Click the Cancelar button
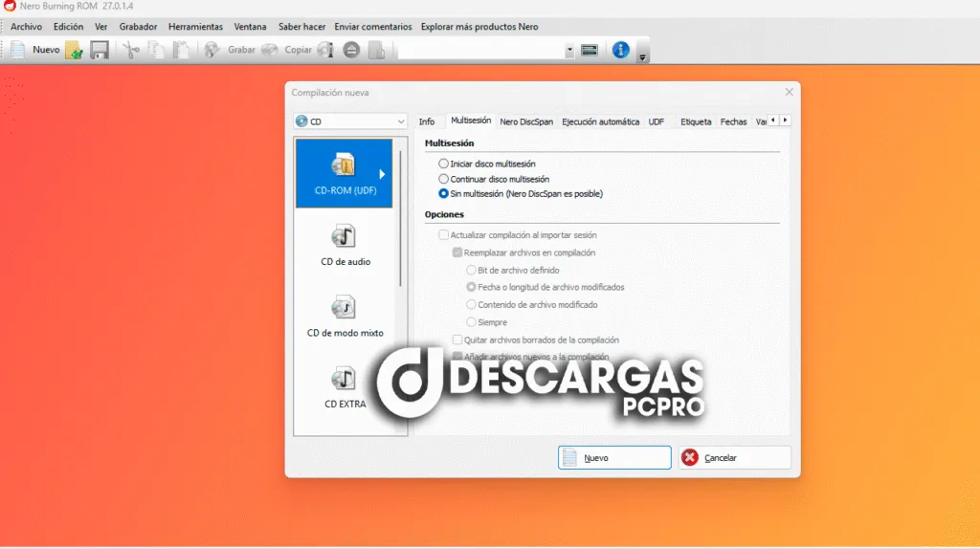 click(734, 458)
